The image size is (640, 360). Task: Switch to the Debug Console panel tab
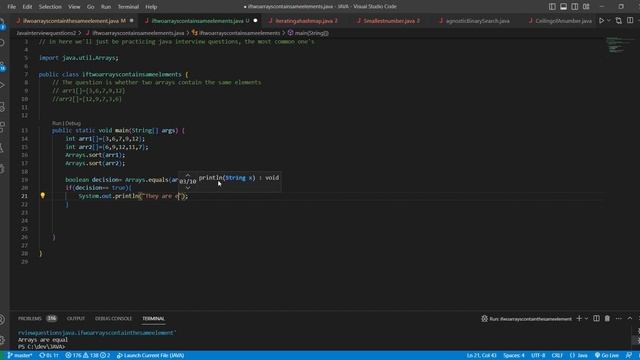click(x=113, y=318)
